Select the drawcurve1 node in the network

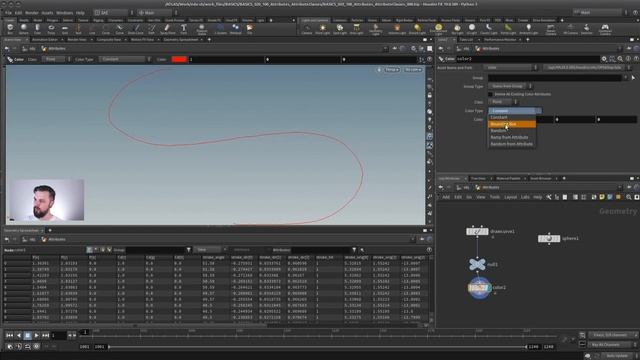pos(477,231)
